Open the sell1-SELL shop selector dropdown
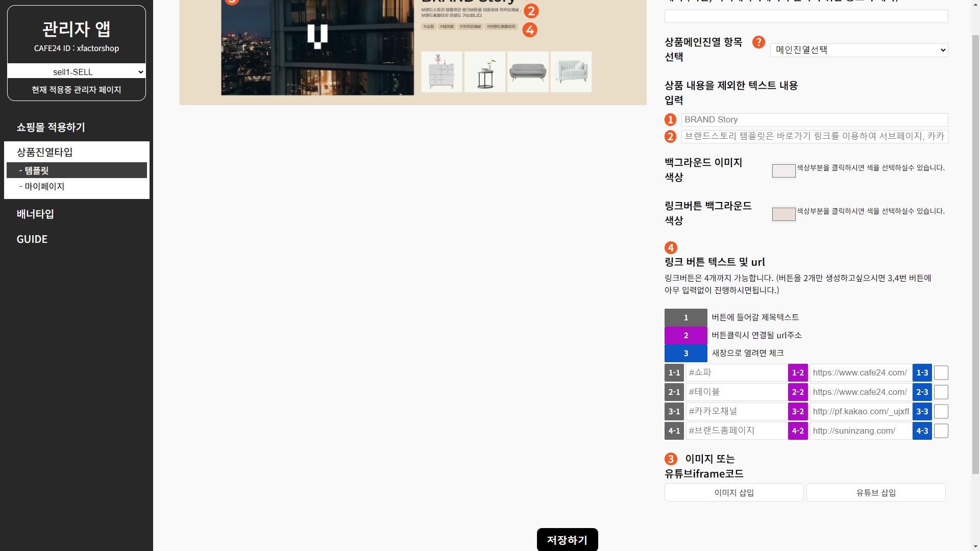 77,72
